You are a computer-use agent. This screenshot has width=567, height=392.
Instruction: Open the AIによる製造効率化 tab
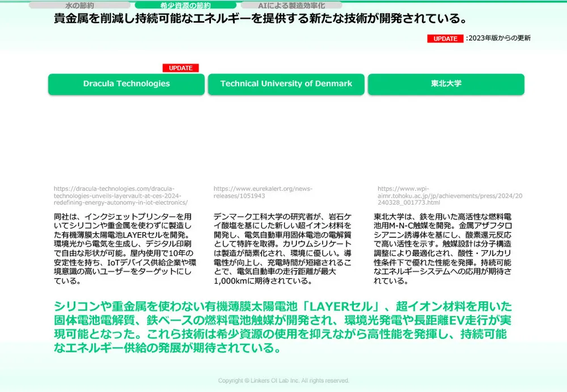click(291, 5)
